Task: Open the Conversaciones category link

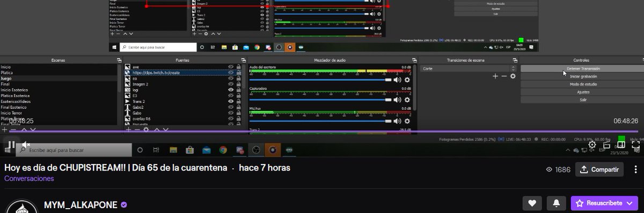Action: pos(29,179)
